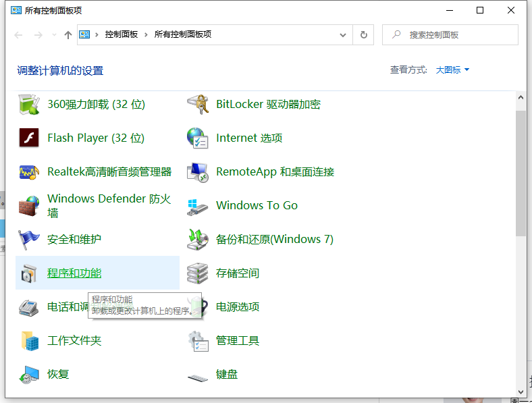Image resolution: width=532 pixels, height=403 pixels.
Task: Click the vertical scrollbar thumb
Action: pyautogui.click(x=521, y=173)
